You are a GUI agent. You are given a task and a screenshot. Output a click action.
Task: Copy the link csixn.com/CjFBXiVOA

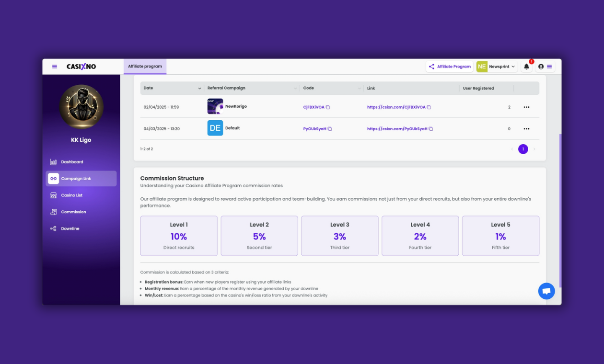pos(429,107)
